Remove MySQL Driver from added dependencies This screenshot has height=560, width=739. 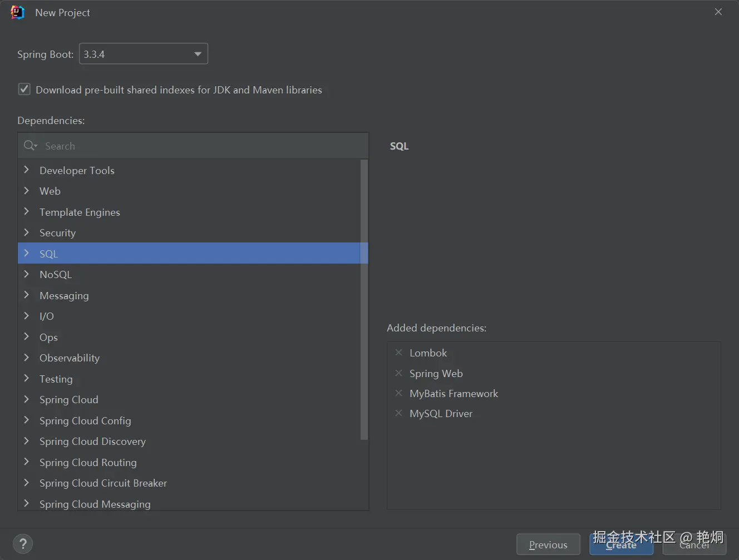click(x=398, y=413)
